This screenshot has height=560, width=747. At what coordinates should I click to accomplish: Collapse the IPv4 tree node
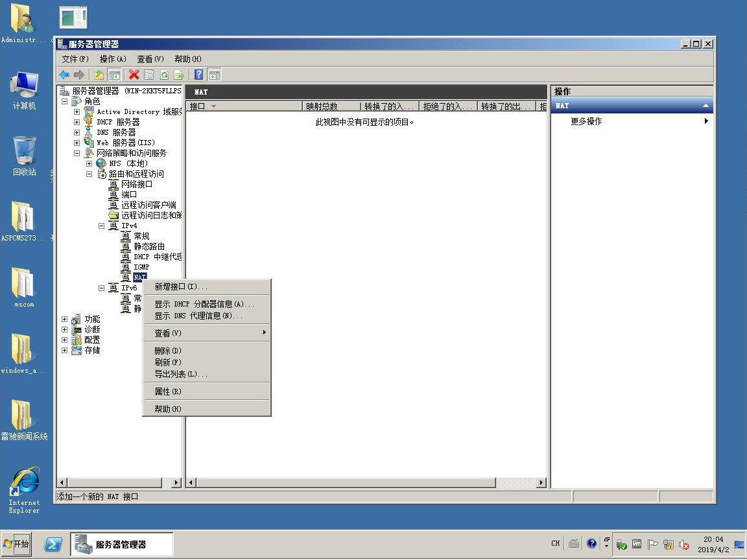point(101,226)
